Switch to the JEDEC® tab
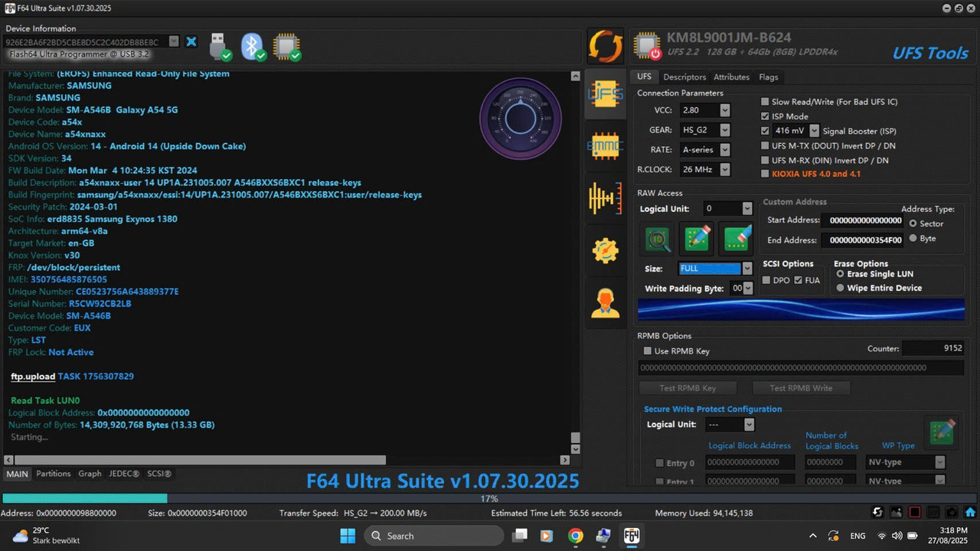This screenshot has width=980, height=551. coord(124,474)
